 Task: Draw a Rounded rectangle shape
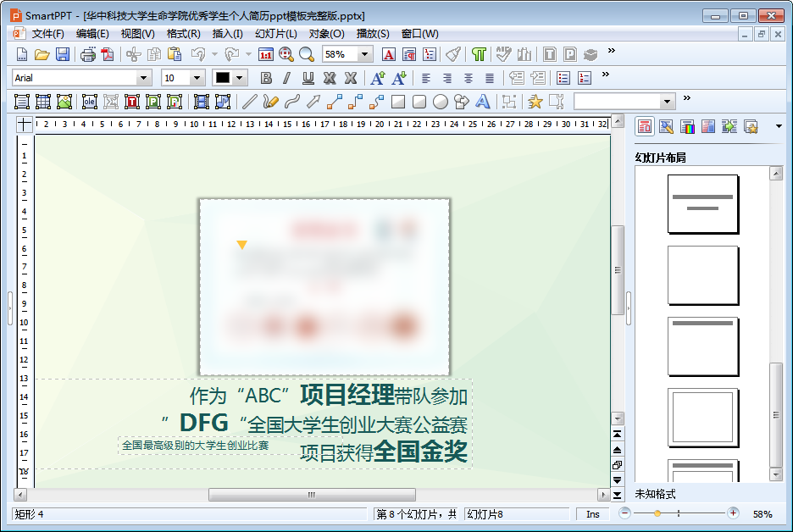pos(419,102)
